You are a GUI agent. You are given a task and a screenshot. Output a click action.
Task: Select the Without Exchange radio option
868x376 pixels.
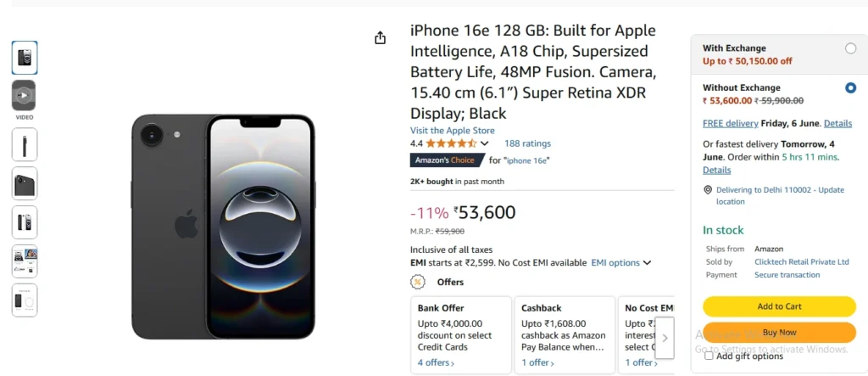pos(851,87)
